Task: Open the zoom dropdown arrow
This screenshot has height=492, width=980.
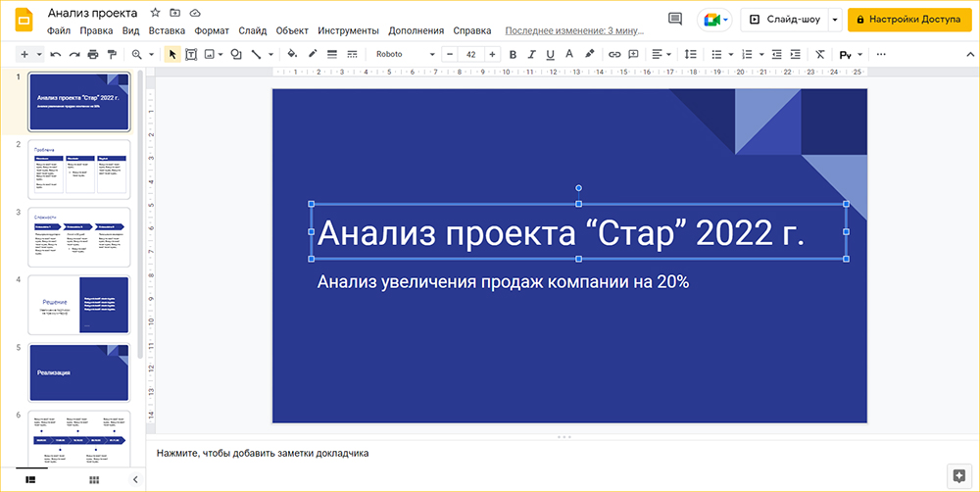Action: [151, 54]
